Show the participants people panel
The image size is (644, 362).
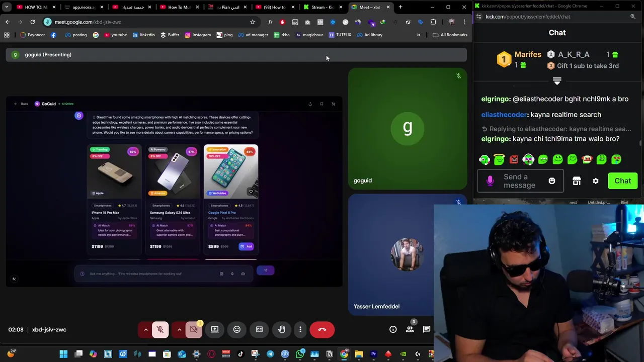pyautogui.click(x=410, y=330)
